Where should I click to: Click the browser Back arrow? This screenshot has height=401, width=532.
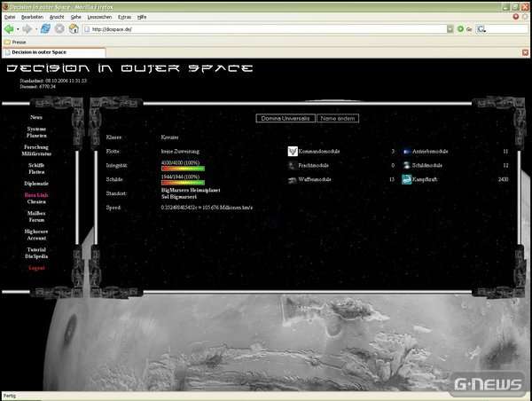9,29
